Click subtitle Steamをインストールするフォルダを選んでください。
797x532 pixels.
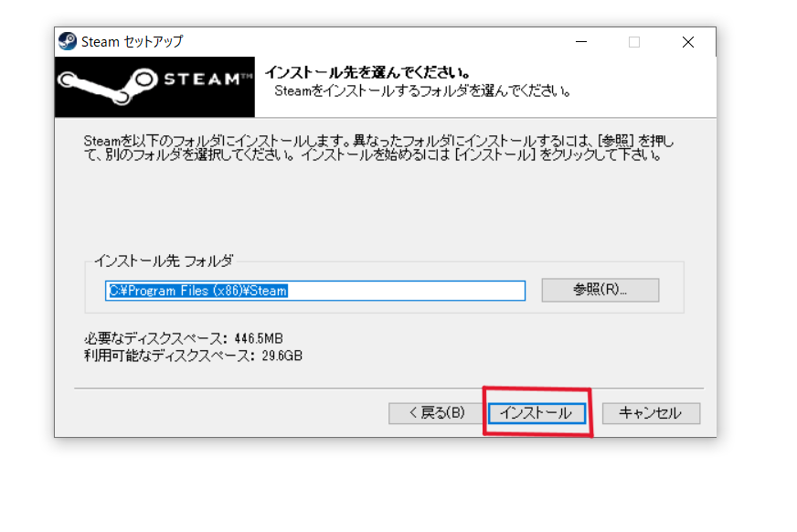coord(422,91)
